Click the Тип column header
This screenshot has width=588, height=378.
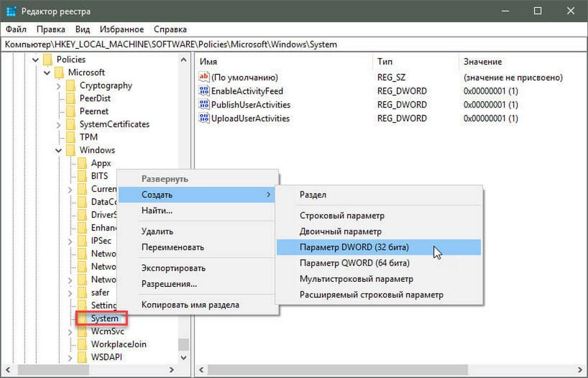(416, 62)
